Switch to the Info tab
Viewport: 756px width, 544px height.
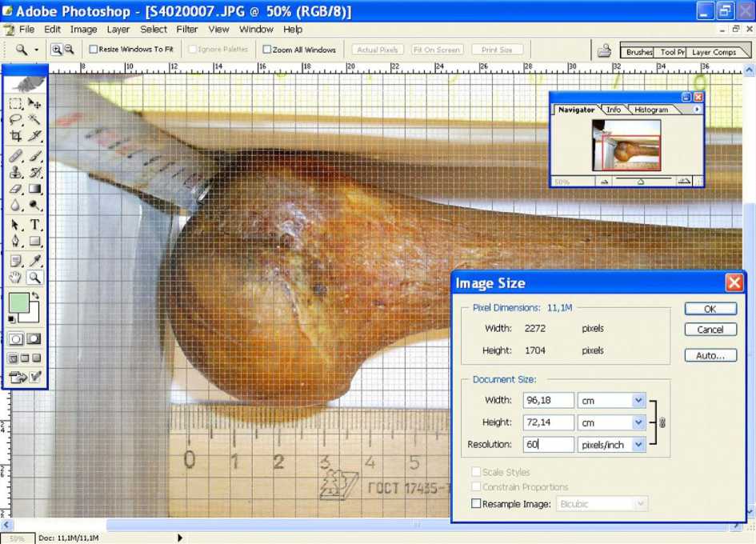point(614,110)
